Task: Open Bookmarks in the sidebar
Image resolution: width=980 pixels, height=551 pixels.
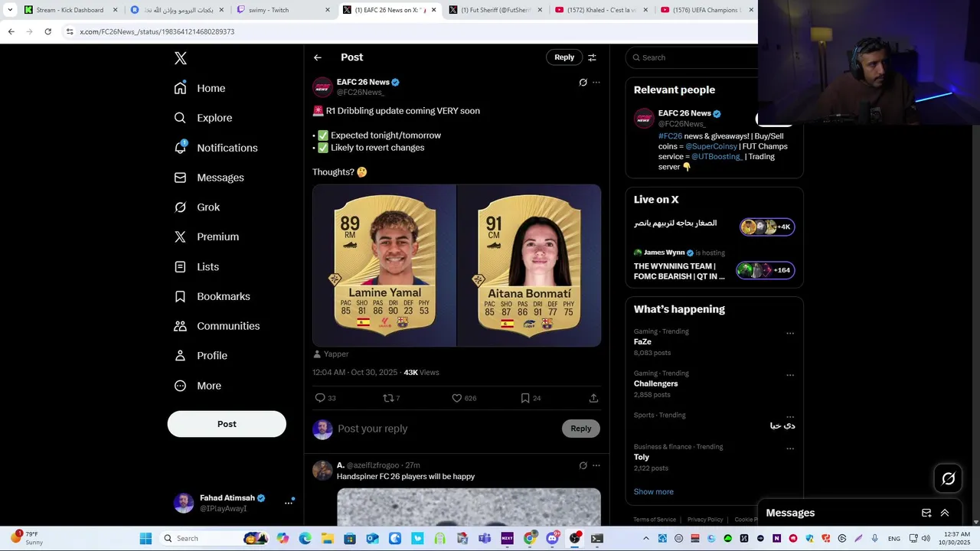Action: point(212,296)
